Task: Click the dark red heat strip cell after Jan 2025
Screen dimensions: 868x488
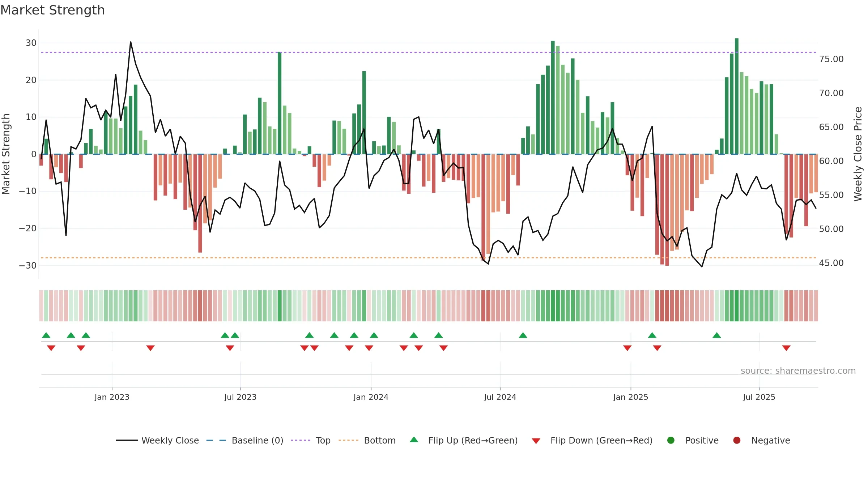Action: coord(667,305)
